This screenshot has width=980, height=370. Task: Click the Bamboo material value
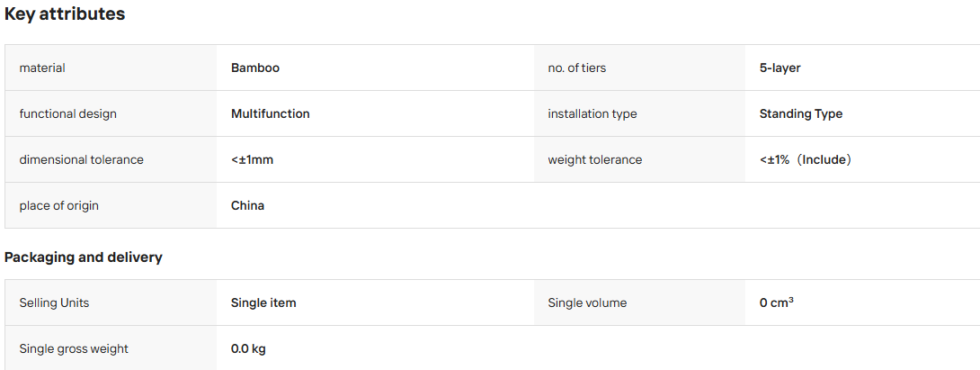tap(255, 68)
